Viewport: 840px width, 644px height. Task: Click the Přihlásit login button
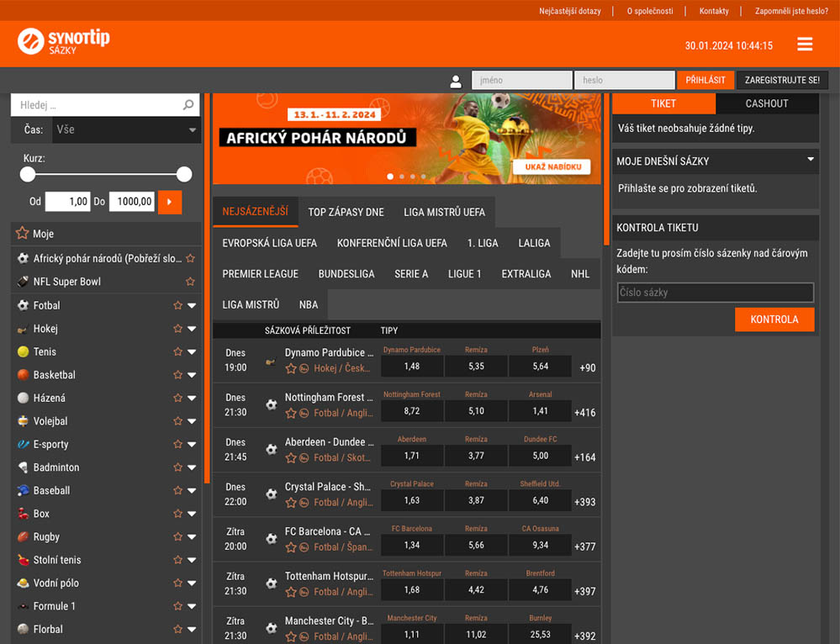point(705,80)
